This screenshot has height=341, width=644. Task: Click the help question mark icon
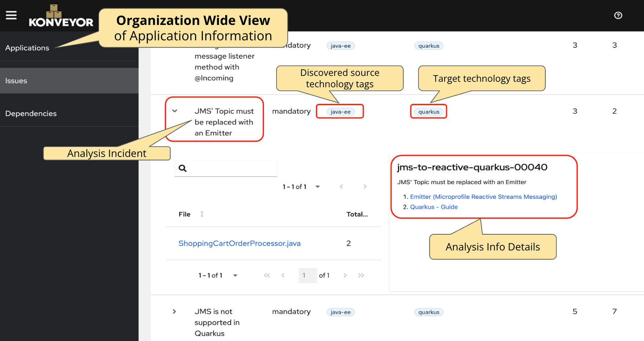coord(618,15)
